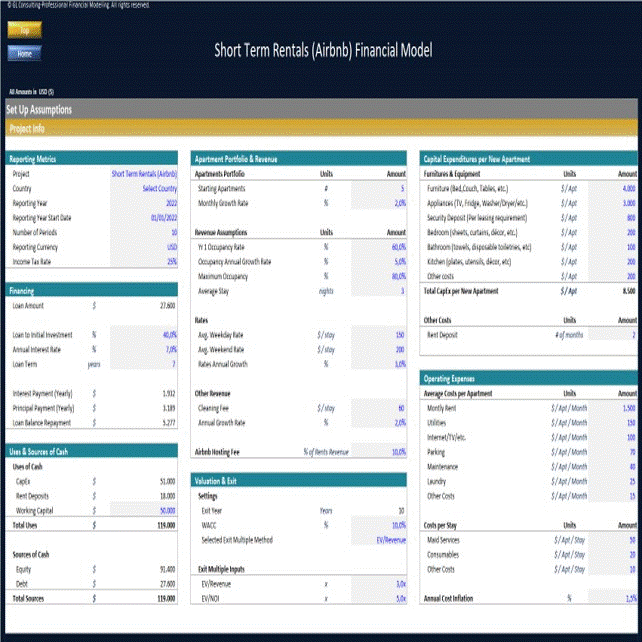Select the Appliances cost 3.000 cell
The image size is (642, 642).
pyautogui.click(x=613, y=203)
